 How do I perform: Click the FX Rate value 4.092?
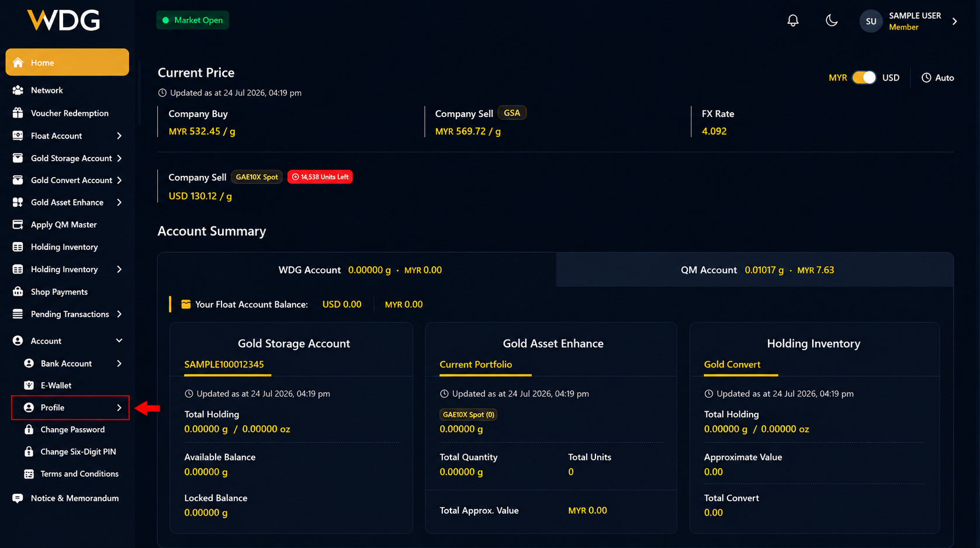714,131
